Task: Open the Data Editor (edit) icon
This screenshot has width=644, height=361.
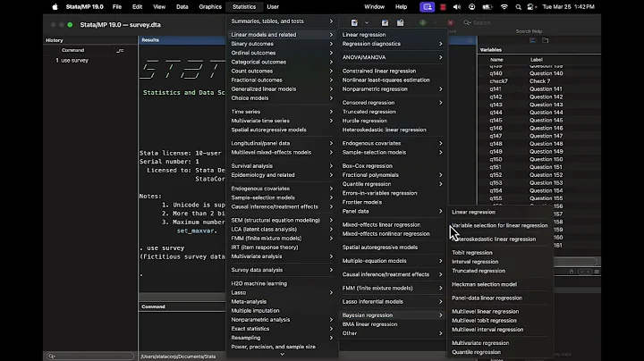Action: [383, 22]
